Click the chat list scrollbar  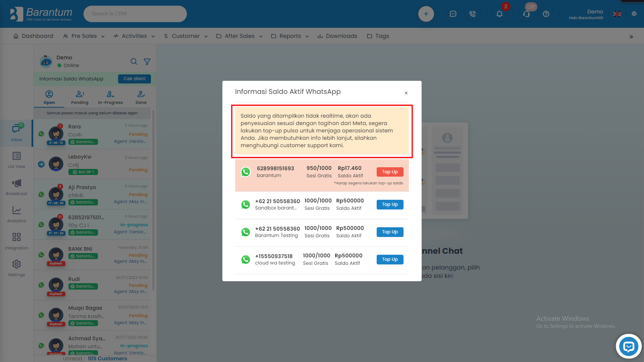[154, 199]
